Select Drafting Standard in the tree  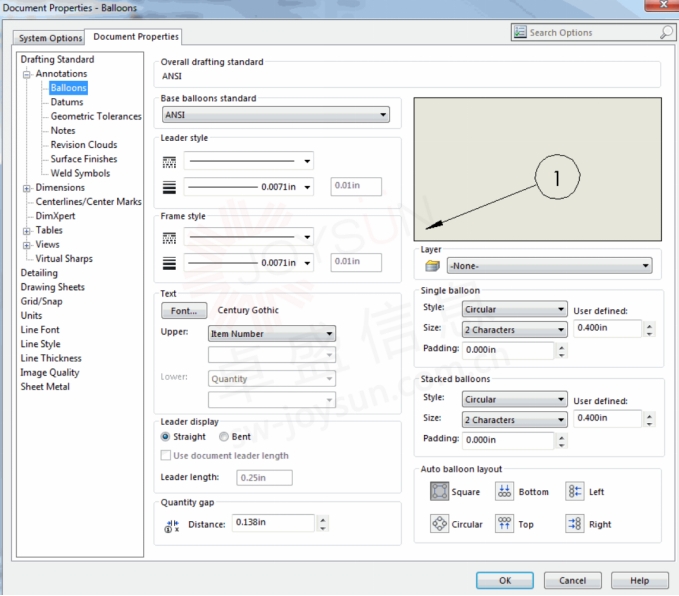click(57, 59)
